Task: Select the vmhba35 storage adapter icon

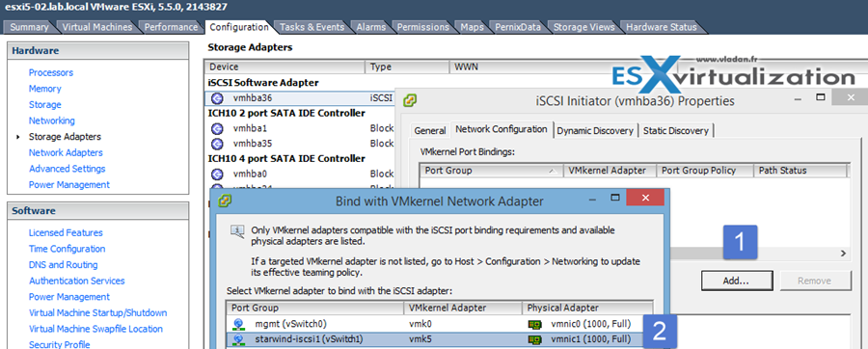Action: coord(217,144)
